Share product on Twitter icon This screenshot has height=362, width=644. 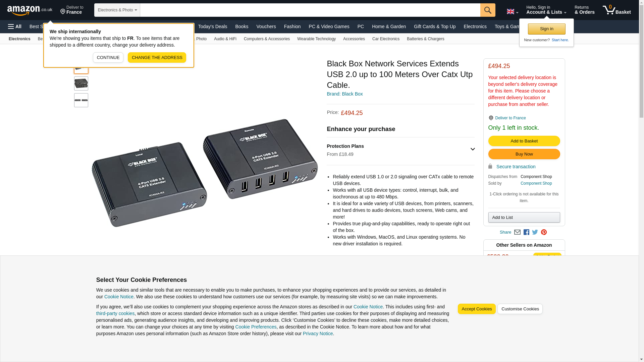(535, 232)
